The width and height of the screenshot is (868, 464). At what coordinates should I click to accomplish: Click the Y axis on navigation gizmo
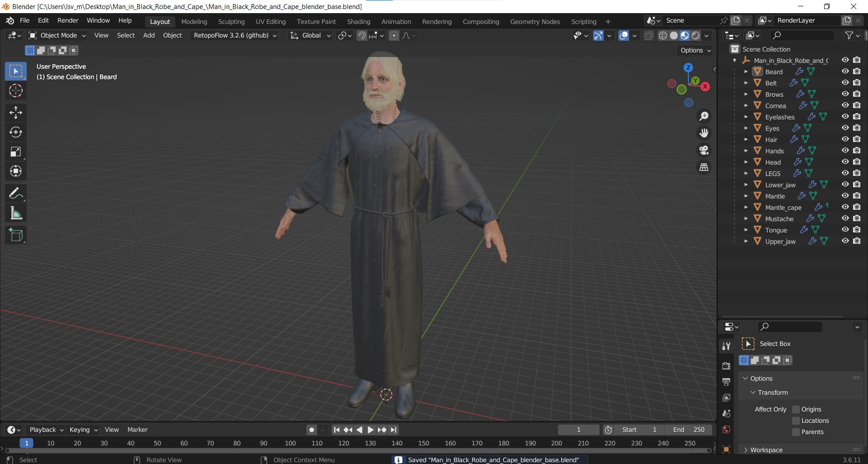tap(695, 80)
